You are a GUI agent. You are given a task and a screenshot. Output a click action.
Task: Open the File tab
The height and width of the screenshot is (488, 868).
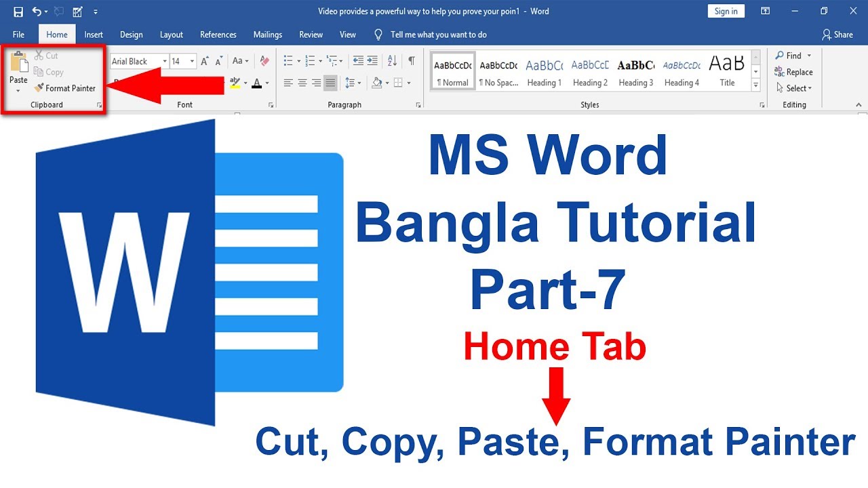18,35
